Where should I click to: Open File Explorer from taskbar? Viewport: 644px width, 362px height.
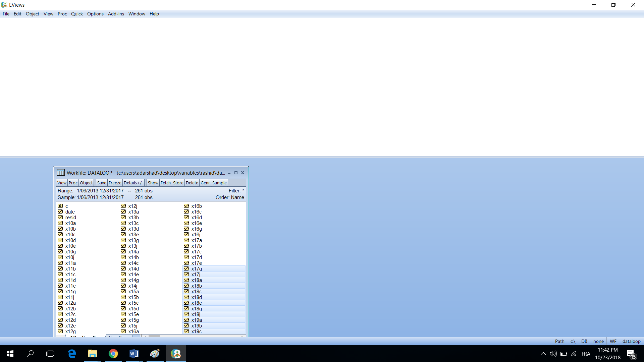92,354
